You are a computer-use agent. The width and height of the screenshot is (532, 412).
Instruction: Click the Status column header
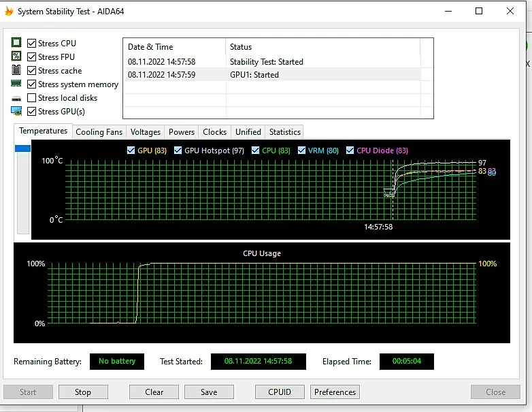322,47
